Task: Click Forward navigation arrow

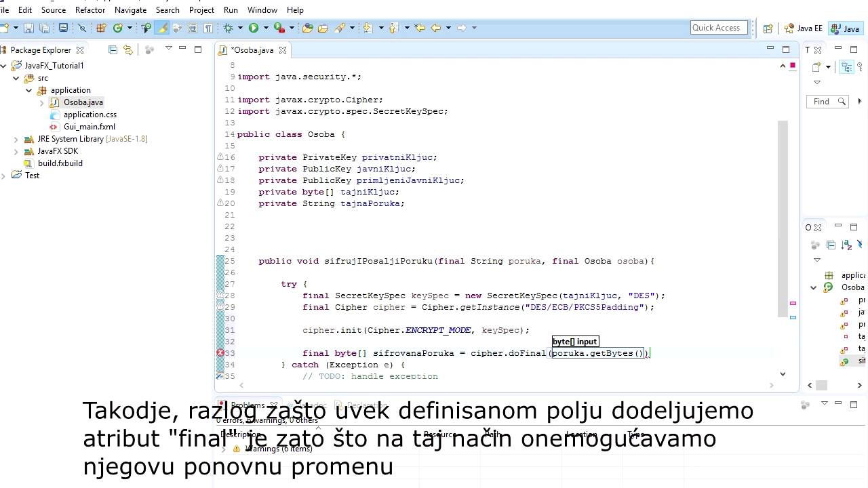Action: tap(462, 28)
